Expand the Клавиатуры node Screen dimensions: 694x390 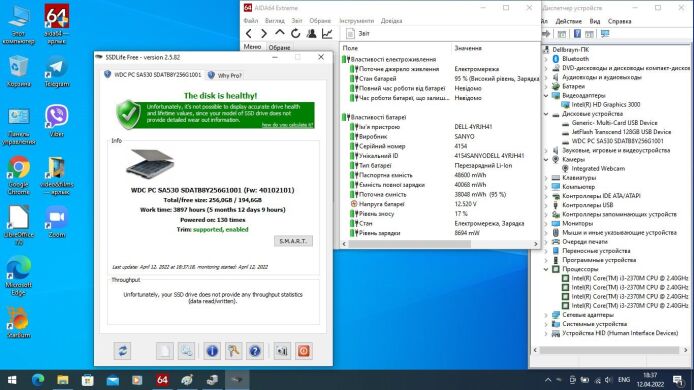coord(546,178)
